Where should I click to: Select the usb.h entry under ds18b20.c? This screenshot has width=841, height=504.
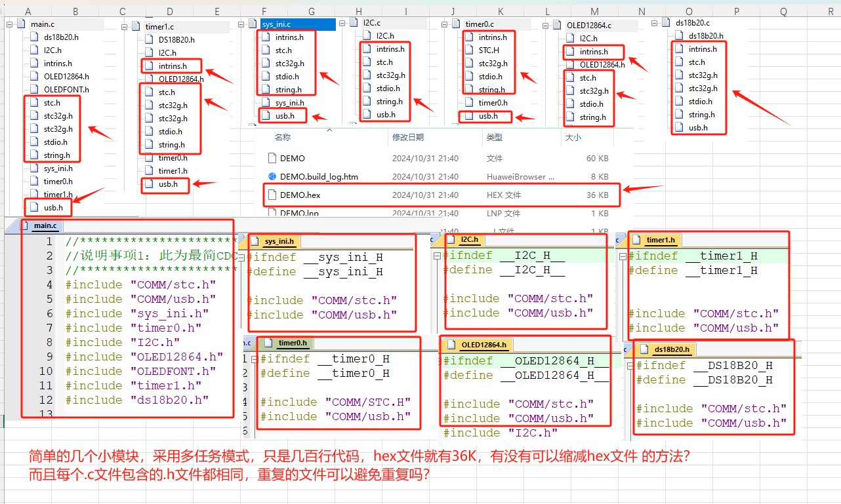tap(698, 128)
